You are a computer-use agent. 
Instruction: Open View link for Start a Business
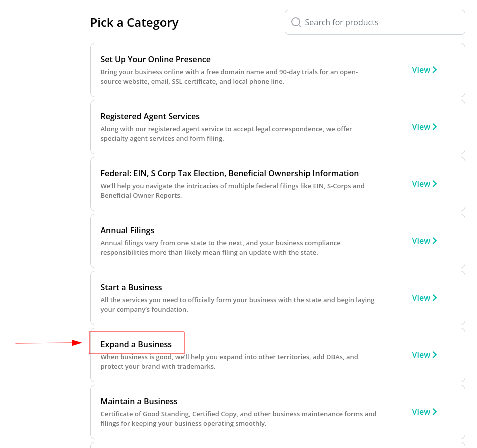tap(424, 298)
